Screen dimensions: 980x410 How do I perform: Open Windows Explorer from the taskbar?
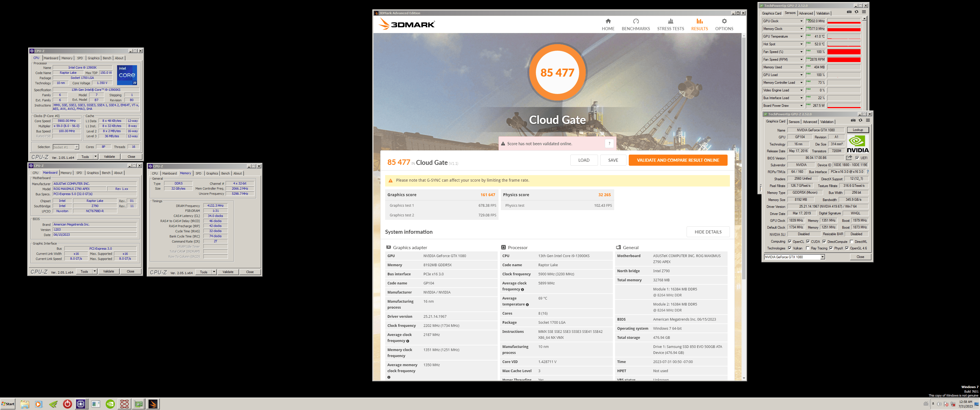pos(25,404)
